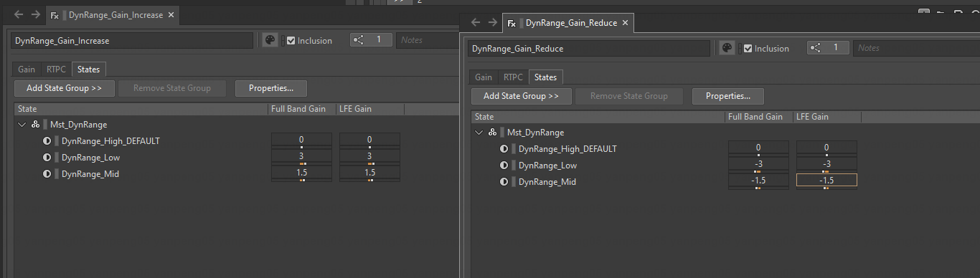Switch to Gain tab in right panel

[484, 77]
